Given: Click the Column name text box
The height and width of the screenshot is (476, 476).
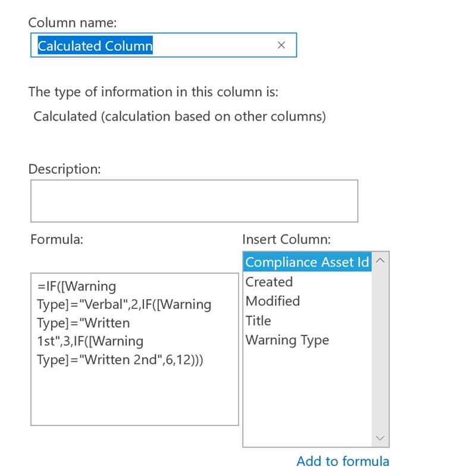Looking at the screenshot, I should coord(164,45).
